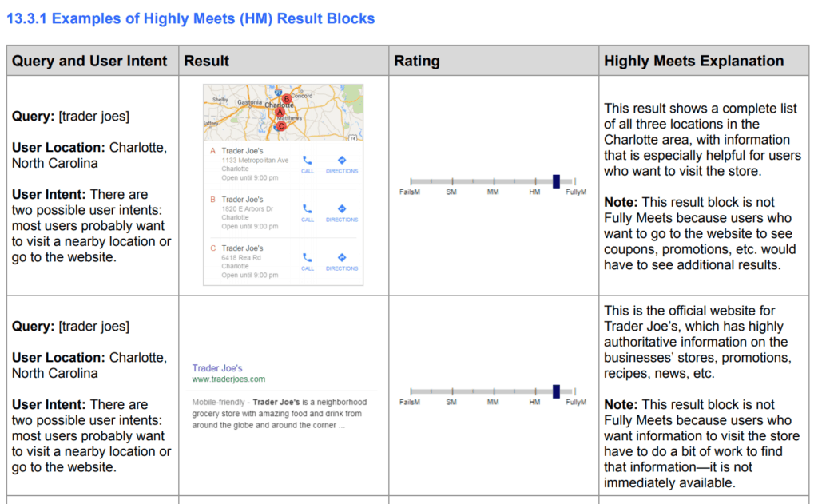Click SM label on first row rating slider
This screenshot has height=504, width=818.
coord(451,192)
